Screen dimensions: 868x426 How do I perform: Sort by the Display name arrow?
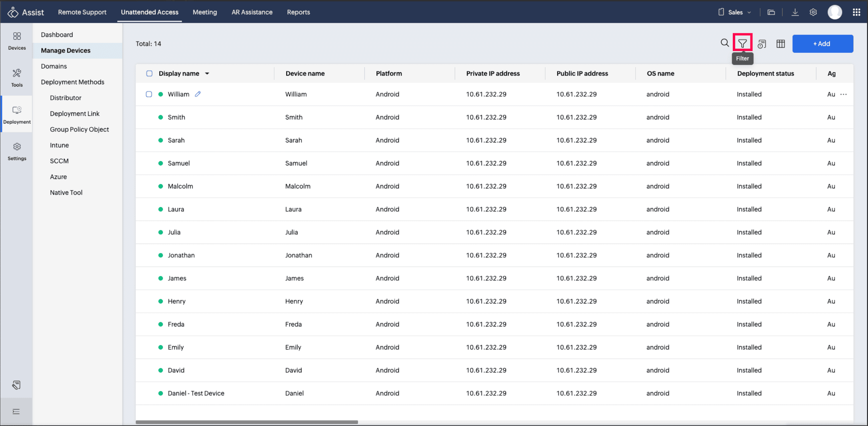(207, 74)
